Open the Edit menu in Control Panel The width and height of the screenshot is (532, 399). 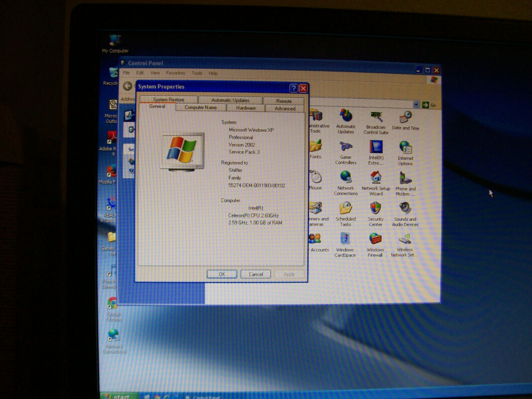coord(140,73)
